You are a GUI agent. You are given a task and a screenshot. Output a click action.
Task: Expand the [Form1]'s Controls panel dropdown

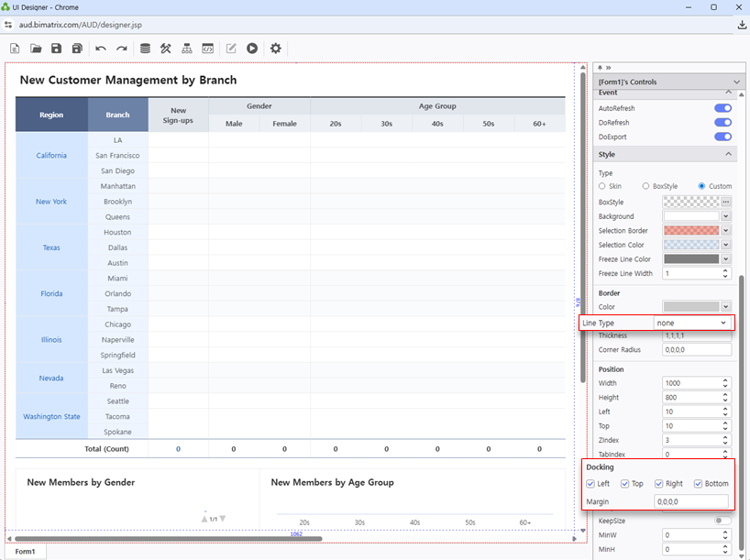pos(736,82)
